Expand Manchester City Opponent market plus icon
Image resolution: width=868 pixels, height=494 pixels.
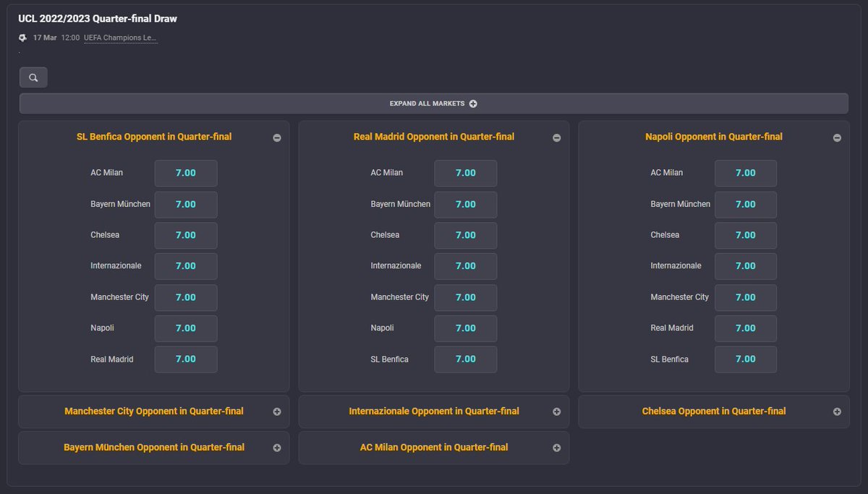point(277,412)
